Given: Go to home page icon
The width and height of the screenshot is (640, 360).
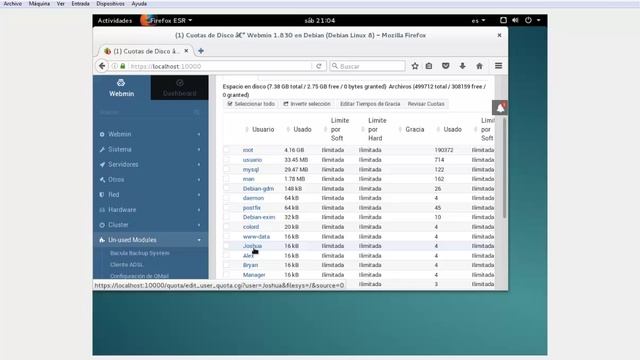Looking at the screenshot, I should click(x=479, y=66).
